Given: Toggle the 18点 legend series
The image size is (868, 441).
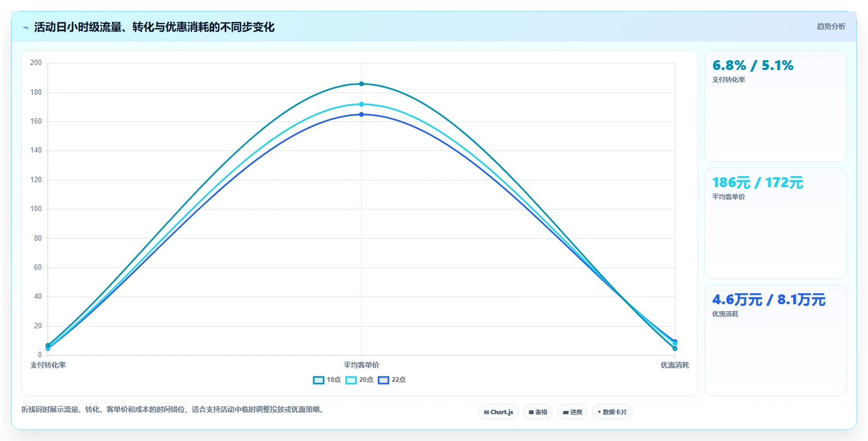Looking at the screenshot, I should [327, 380].
